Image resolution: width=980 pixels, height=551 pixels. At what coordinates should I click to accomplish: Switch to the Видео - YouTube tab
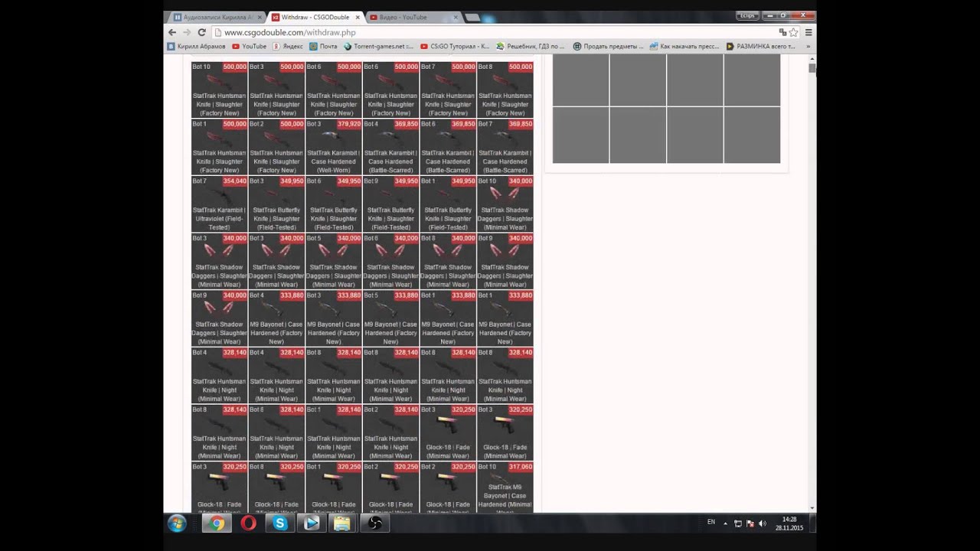tap(413, 17)
